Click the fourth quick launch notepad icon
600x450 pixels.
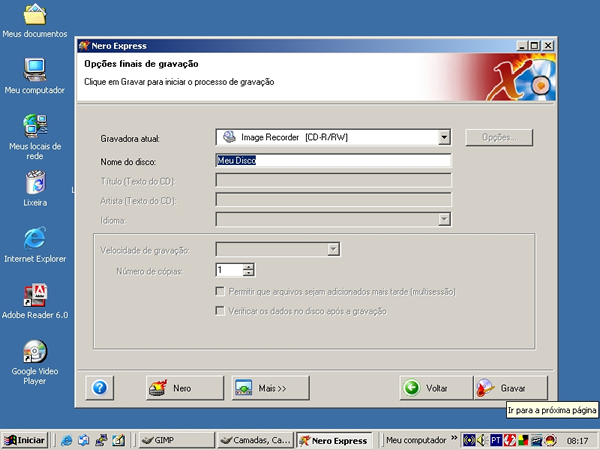119,440
